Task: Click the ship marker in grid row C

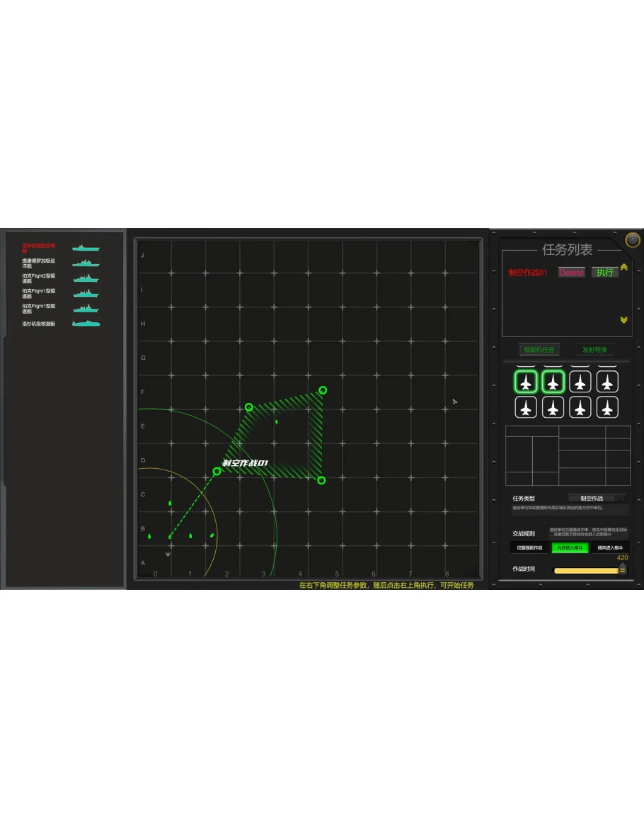Action: point(170,503)
